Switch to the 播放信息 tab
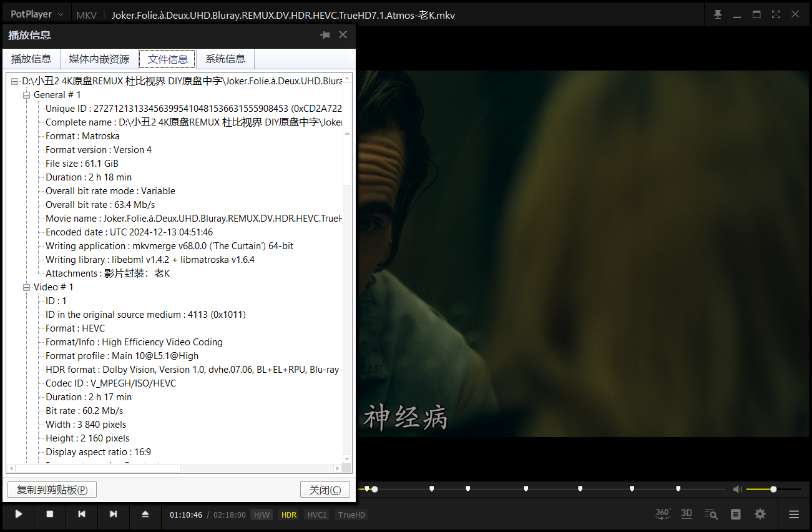 (x=31, y=59)
